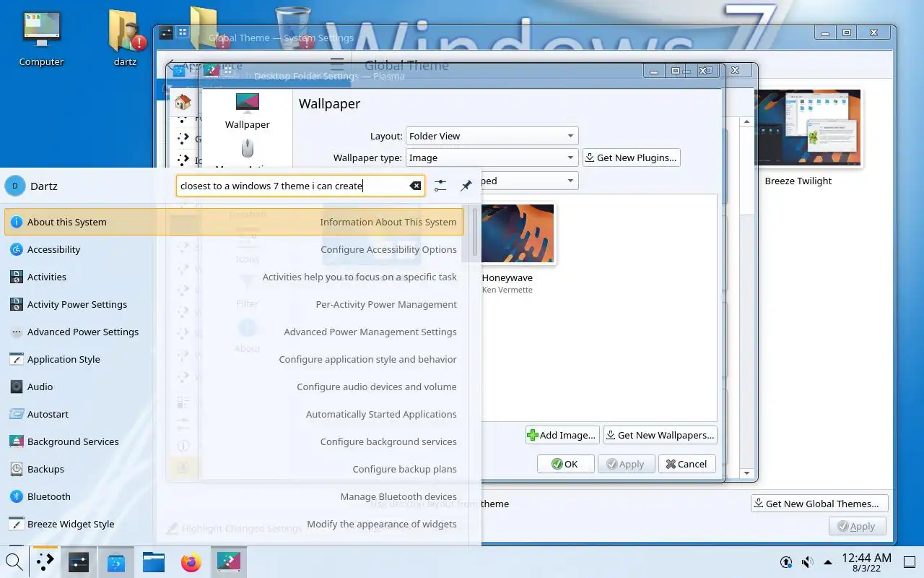The image size is (924, 578).
Task: Open the Activities launcher entry
Action: point(234,277)
